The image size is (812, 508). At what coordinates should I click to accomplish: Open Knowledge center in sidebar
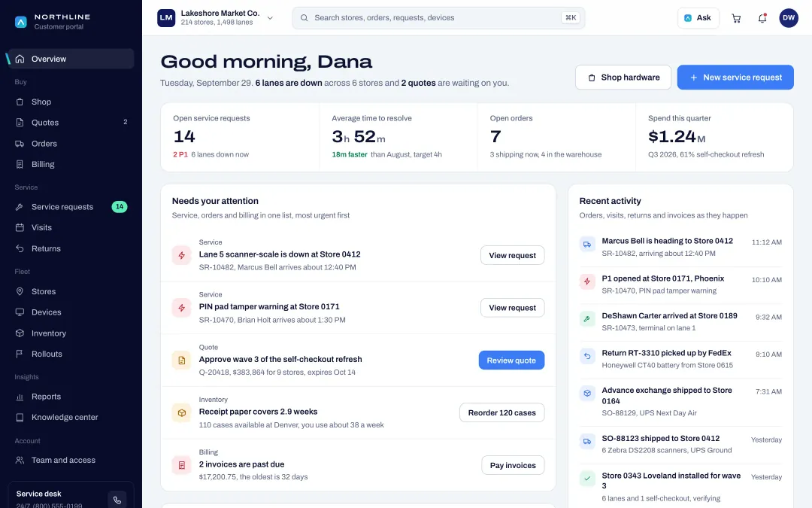pyautogui.click(x=71, y=417)
